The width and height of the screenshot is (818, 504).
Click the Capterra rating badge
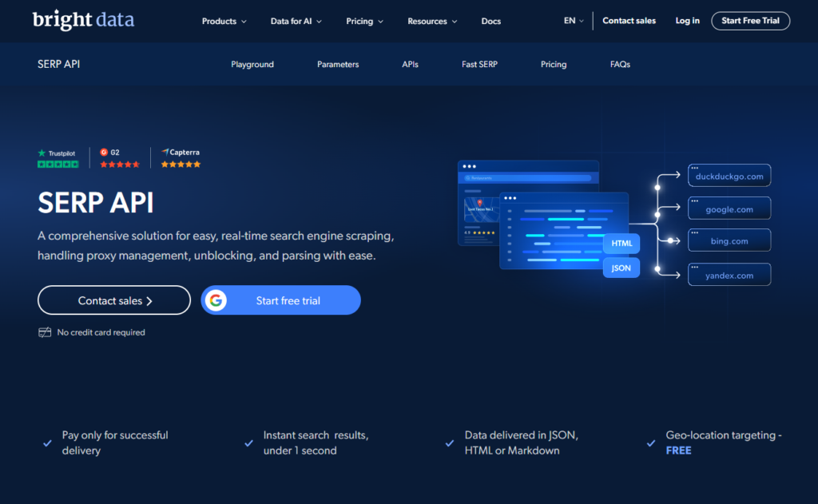(x=181, y=158)
